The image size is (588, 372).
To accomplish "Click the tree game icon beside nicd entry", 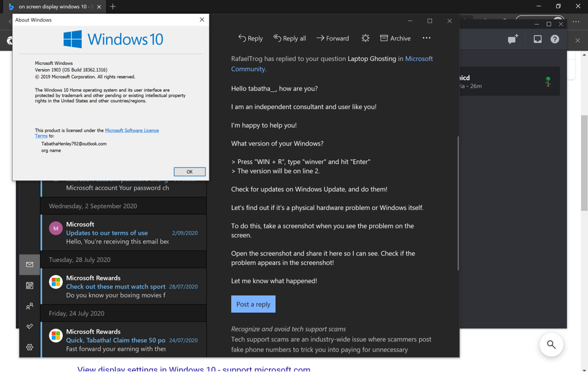I will click(x=548, y=81).
